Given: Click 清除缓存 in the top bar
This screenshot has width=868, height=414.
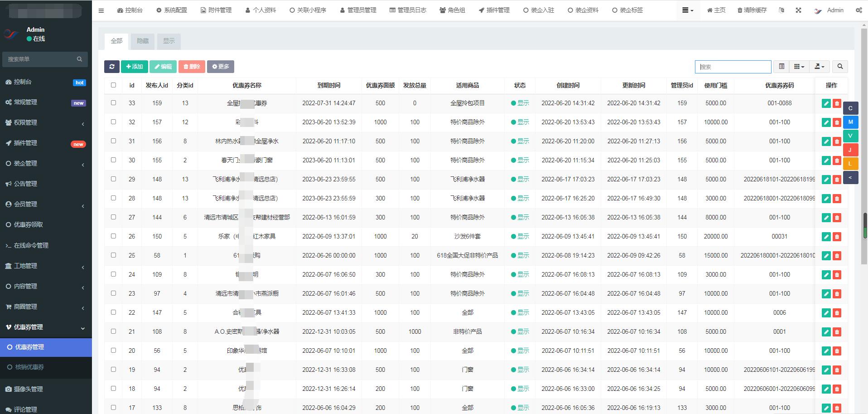Looking at the screenshot, I should pyautogui.click(x=752, y=10).
